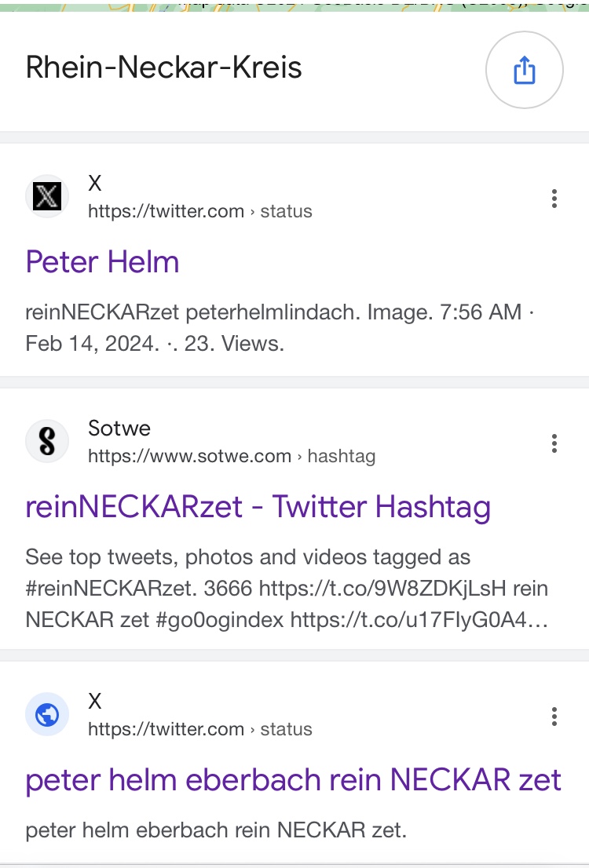589x868 pixels.
Task: Click the black X logo favicon of the Peter Helm result
Action: point(47,196)
